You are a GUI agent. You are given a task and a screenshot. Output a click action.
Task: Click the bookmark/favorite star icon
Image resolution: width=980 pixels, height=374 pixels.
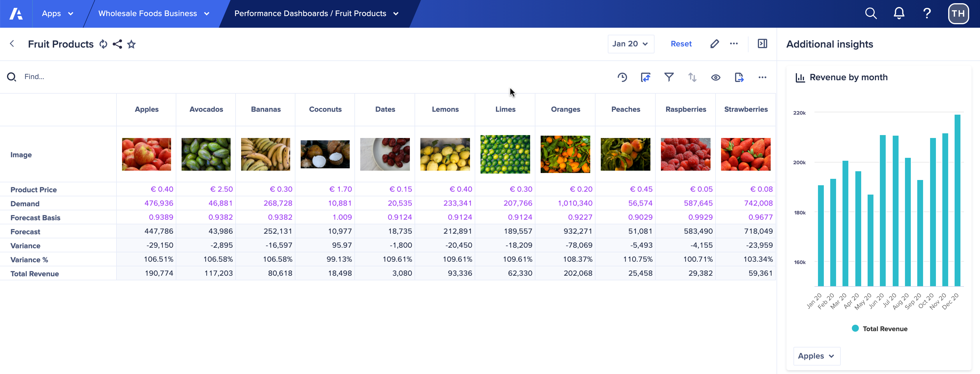pyautogui.click(x=131, y=44)
